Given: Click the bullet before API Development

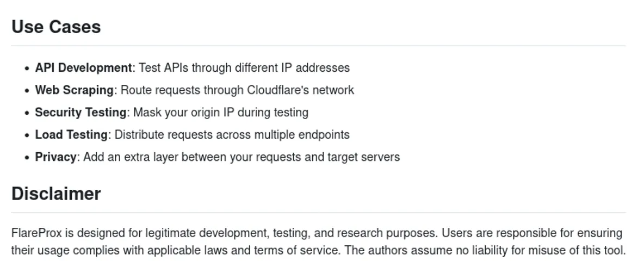Looking at the screenshot, I should pyautogui.click(x=27, y=69).
